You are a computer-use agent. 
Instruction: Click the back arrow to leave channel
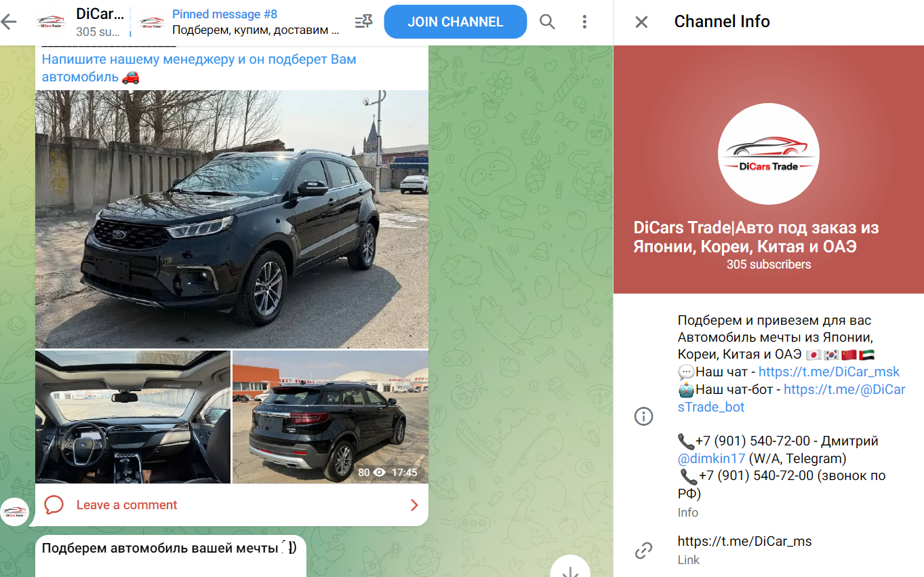[x=10, y=21]
